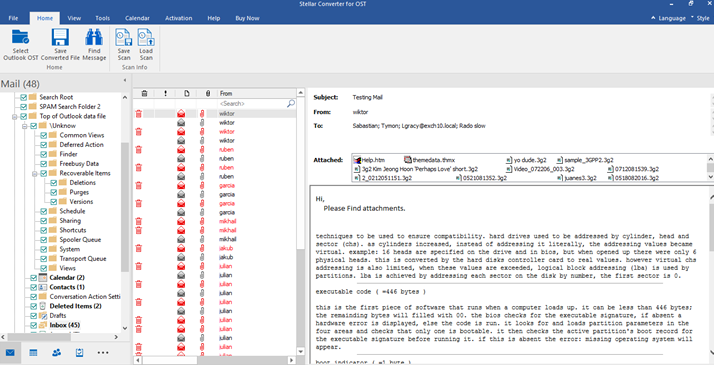Image resolution: width=714 pixels, height=365 pixels.
Task: Click message list scroll-up arrow
Action: 300,93
